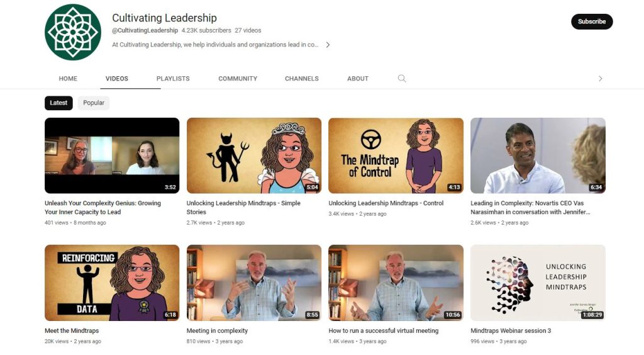Open The Mindtrap of Control thumbnail
644x355 pixels.
(x=396, y=155)
